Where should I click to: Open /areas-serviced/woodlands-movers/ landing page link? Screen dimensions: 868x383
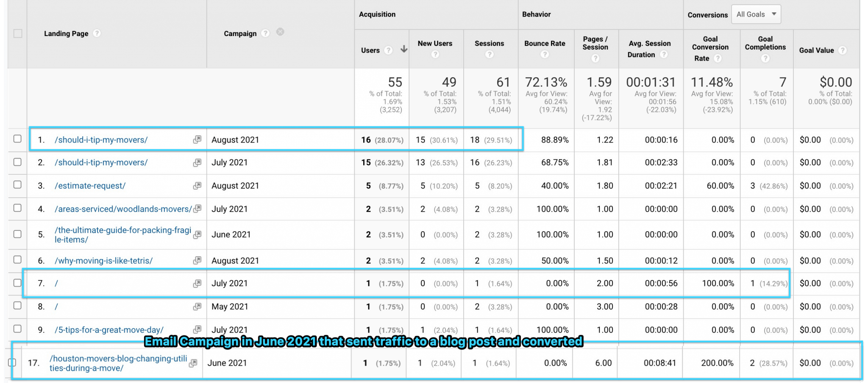tap(123, 209)
